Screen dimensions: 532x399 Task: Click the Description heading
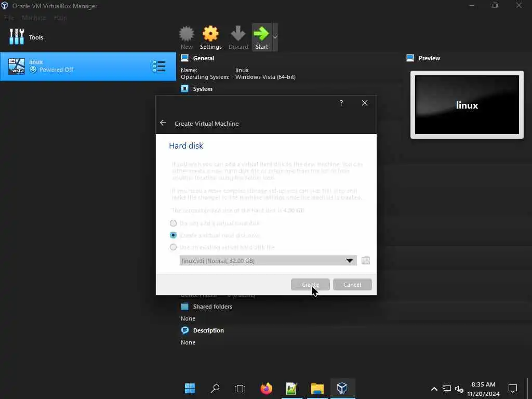tap(208, 330)
